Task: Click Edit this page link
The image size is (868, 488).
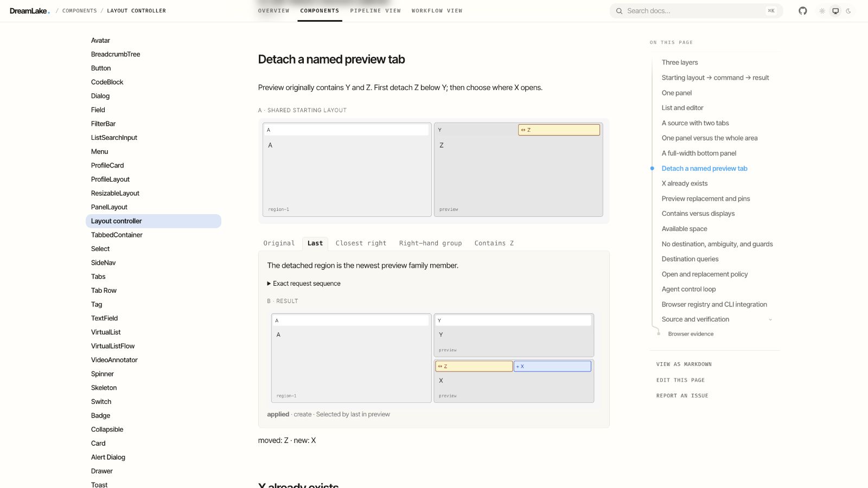Action: tap(680, 380)
